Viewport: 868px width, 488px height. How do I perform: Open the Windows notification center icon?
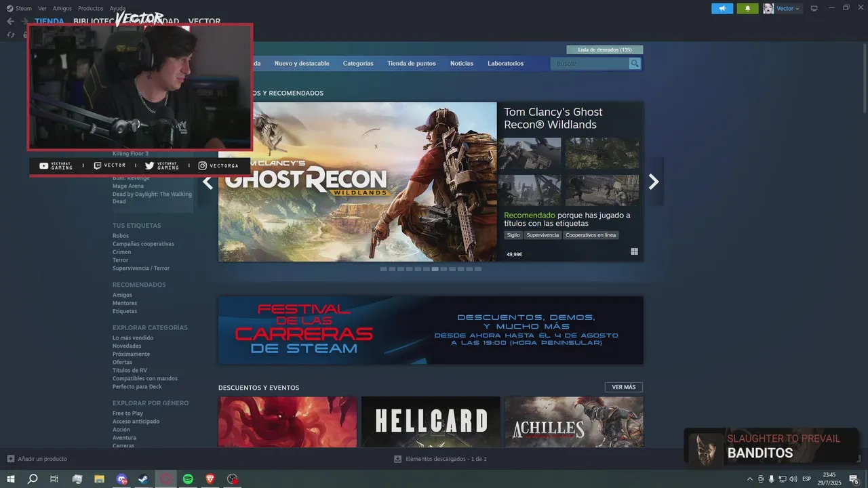click(x=854, y=479)
